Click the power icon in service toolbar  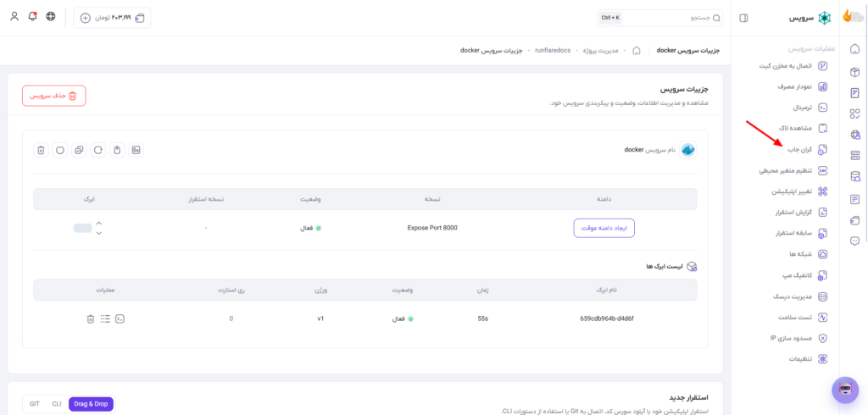click(x=60, y=150)
